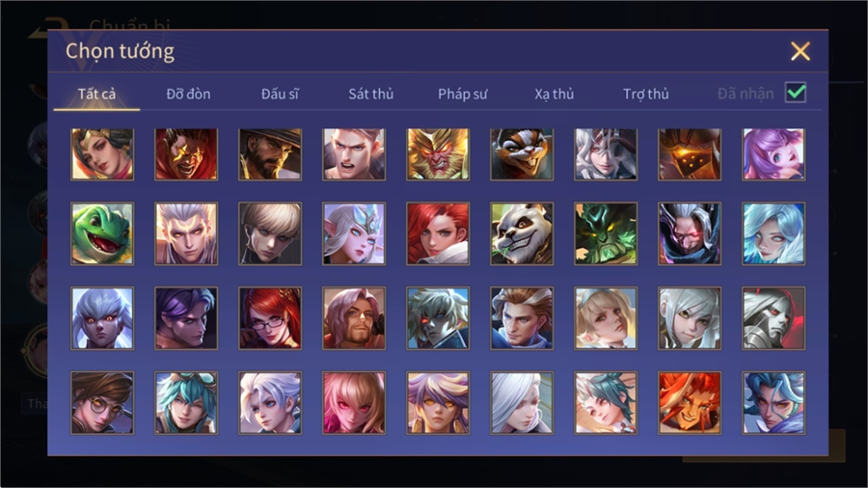Select the purple-haired girl hero portrait
Viewport: 868px width, 488px height.
773,154
